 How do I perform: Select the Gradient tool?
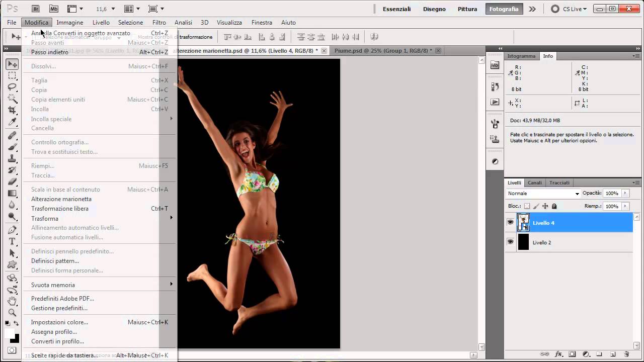13,193
